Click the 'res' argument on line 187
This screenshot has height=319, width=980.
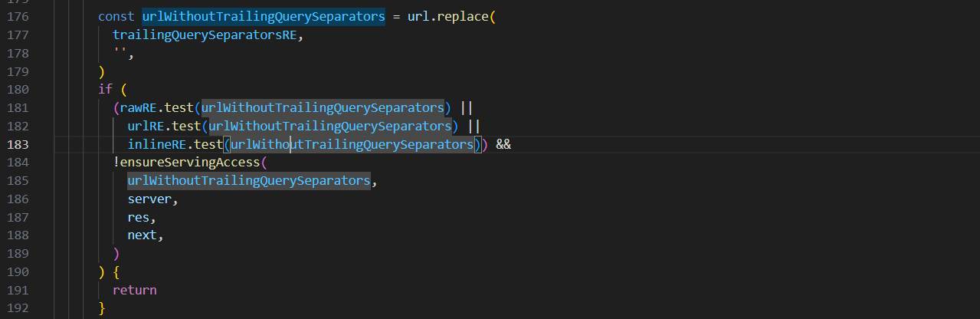139,217
